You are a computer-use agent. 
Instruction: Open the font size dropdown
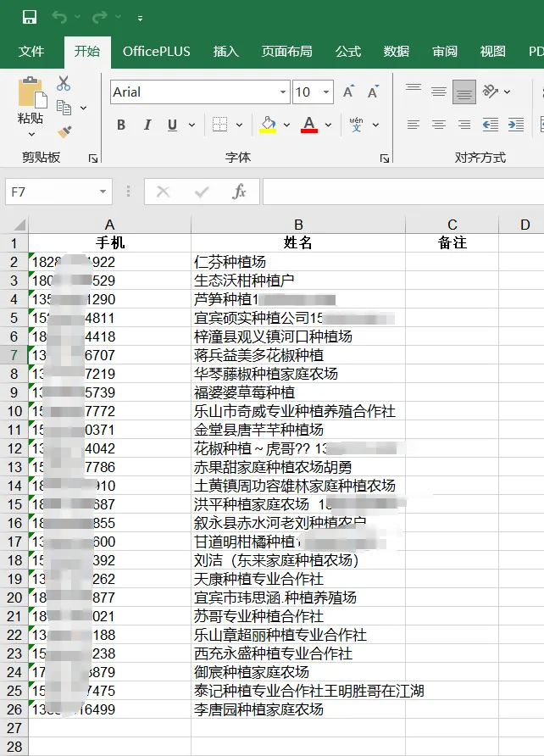coord(326,92)
